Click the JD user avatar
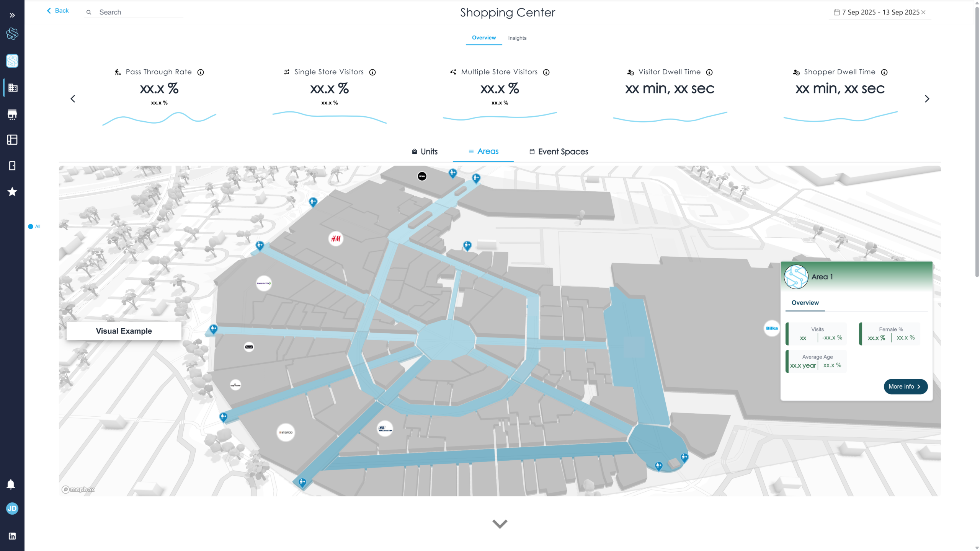 [12, 509]
